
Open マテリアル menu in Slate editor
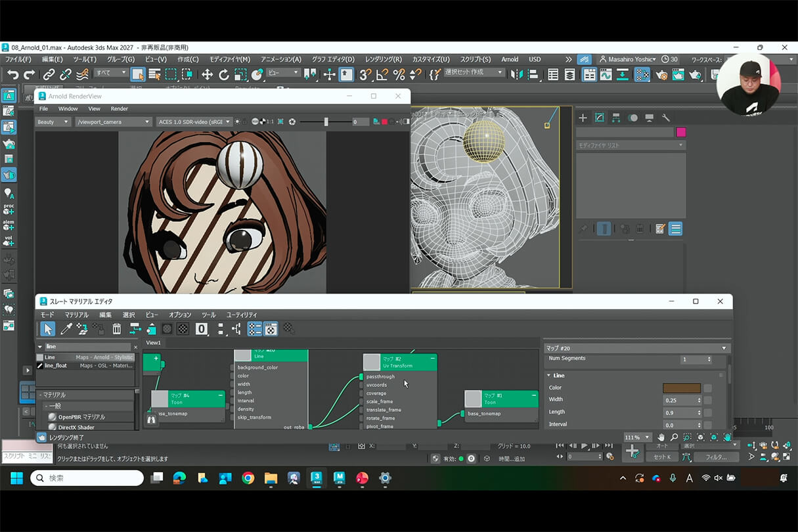click(x=77, y=315)
